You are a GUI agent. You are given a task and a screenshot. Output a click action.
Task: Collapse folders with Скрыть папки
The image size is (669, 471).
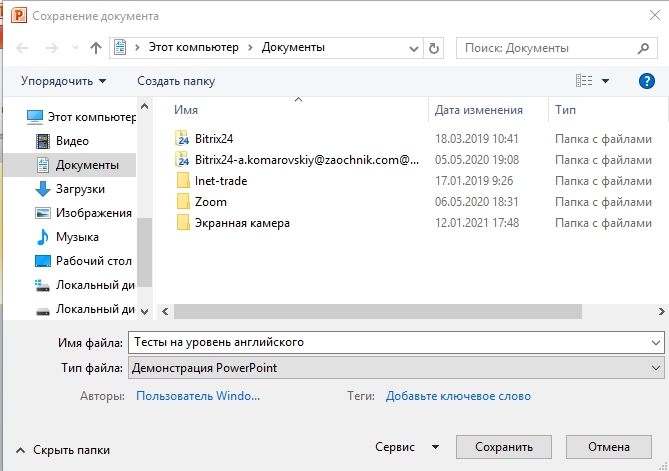(62, 450)
